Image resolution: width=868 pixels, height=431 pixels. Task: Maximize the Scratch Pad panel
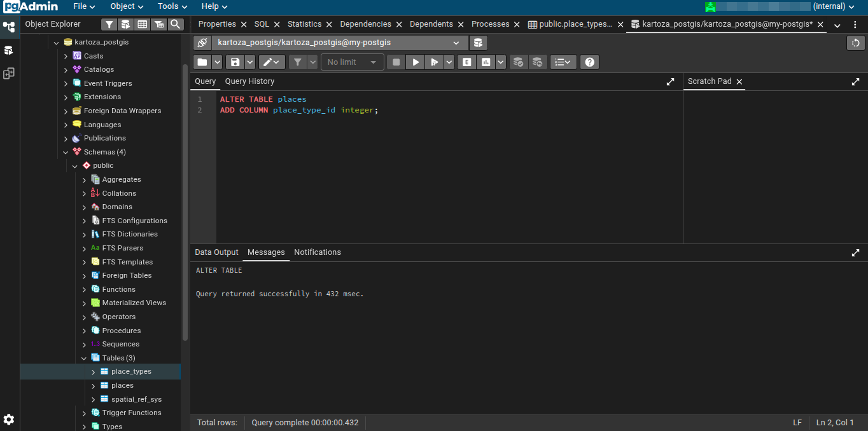click(x=855, y=82)
